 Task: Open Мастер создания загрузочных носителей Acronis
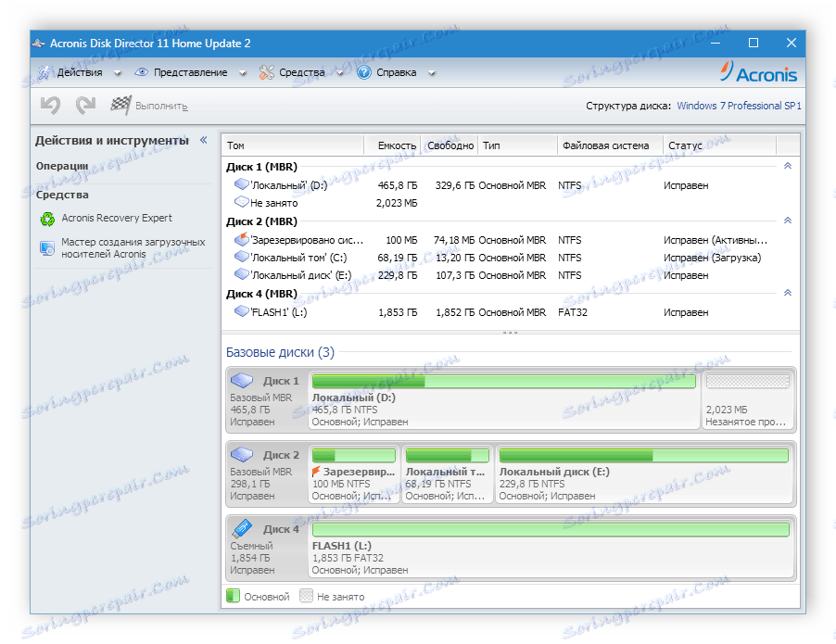tap(133, 248)
